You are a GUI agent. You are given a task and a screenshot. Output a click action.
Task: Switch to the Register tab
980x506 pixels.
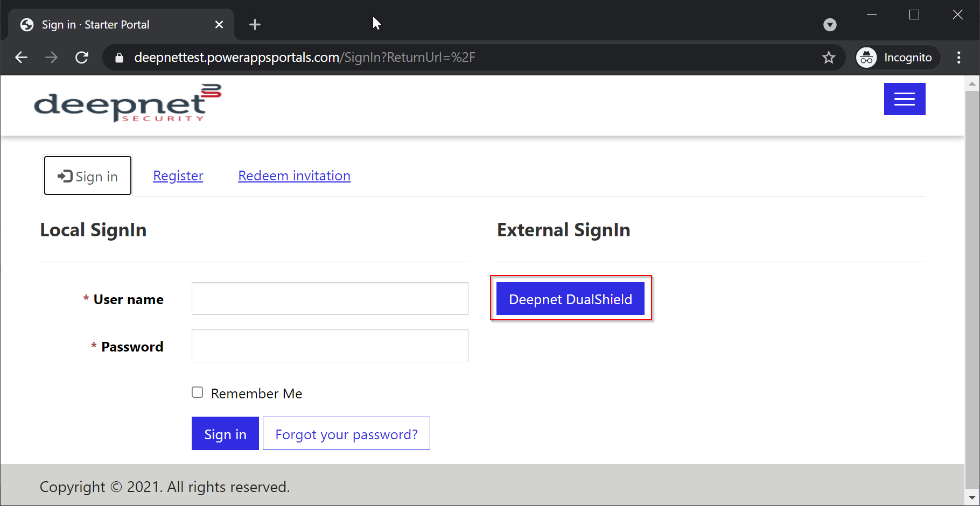(x=178, y=176)
